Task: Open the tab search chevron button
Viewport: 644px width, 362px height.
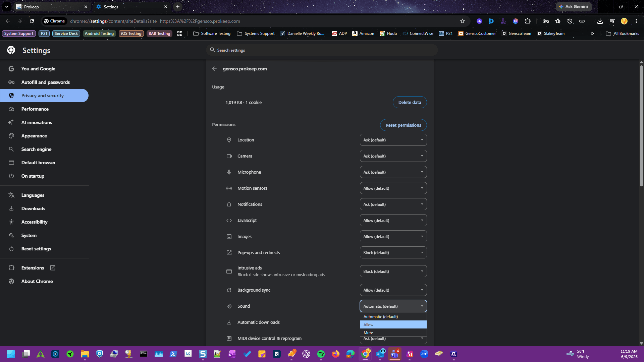Action: pyautogui.click(x=7, y=7)
